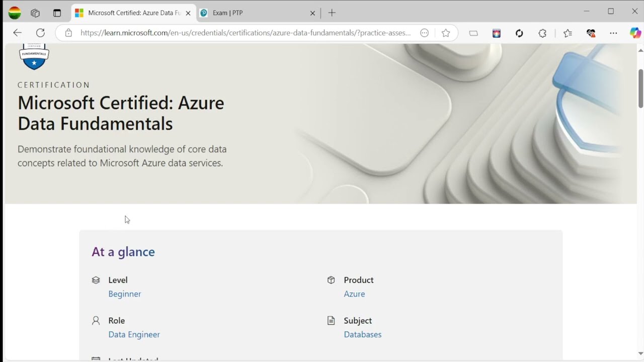
Task: Open a new browser tab
Action: pos(332,13)
